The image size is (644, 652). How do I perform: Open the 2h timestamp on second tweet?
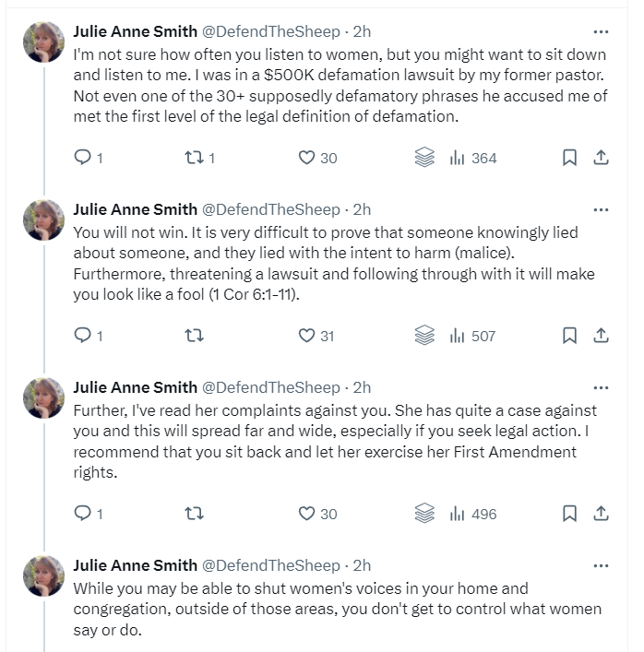pyautogui.click(x=362, y=209)
